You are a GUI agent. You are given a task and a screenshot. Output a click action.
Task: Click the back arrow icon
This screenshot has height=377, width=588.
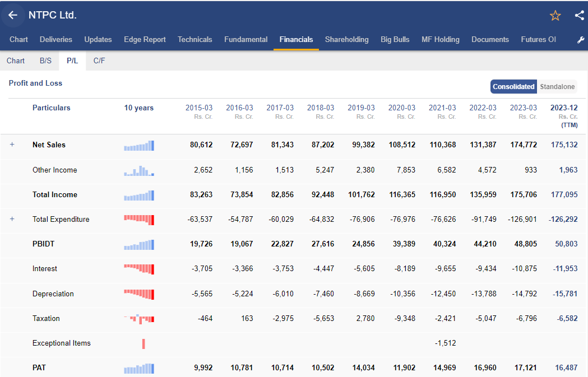tap(13, 15)
